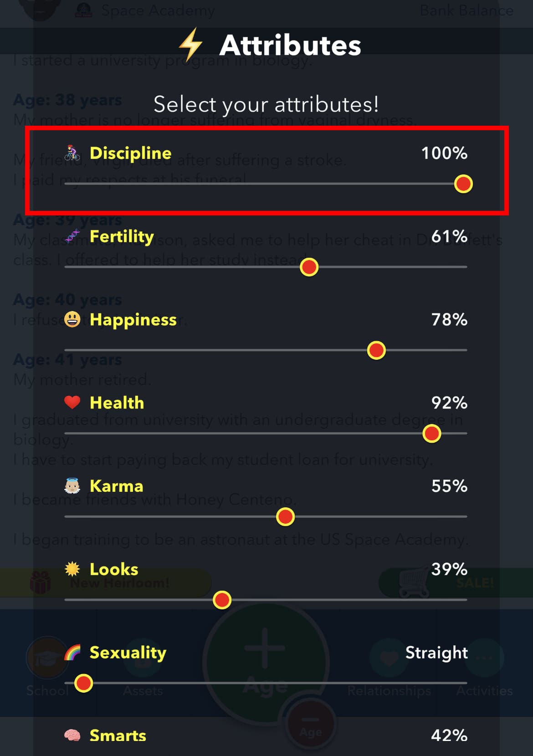Click the Discipline 100% value
This screenshot has height=756, width=533.
click(444, 153)
